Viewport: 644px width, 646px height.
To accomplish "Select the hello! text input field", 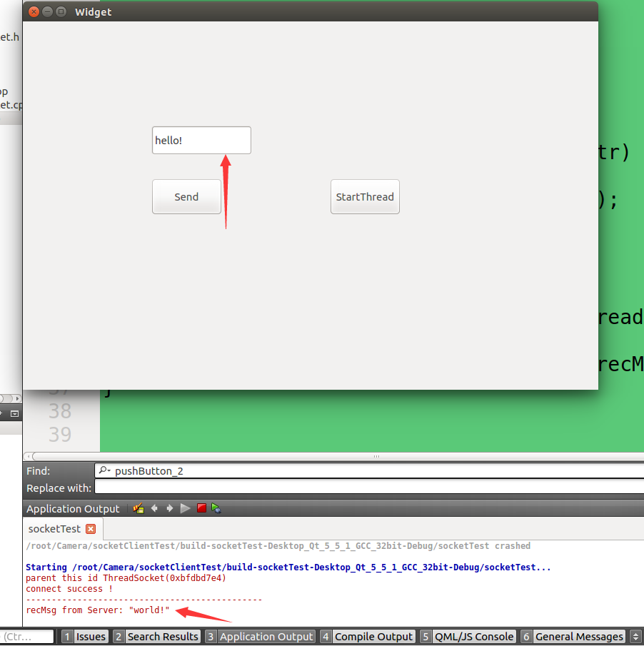I will (201, 140).
